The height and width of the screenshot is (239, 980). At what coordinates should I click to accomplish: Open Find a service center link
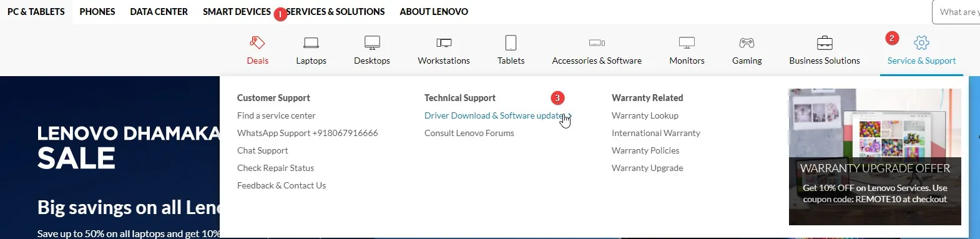277,115
